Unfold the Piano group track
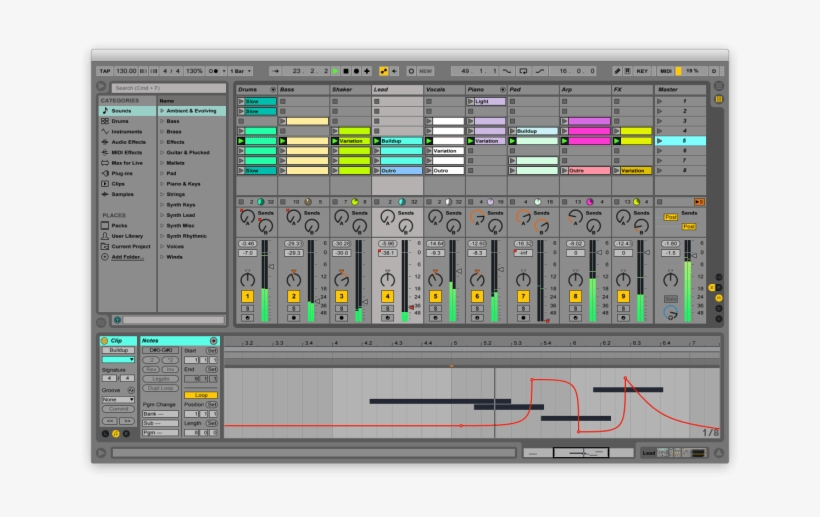 [x=503, y=90]
